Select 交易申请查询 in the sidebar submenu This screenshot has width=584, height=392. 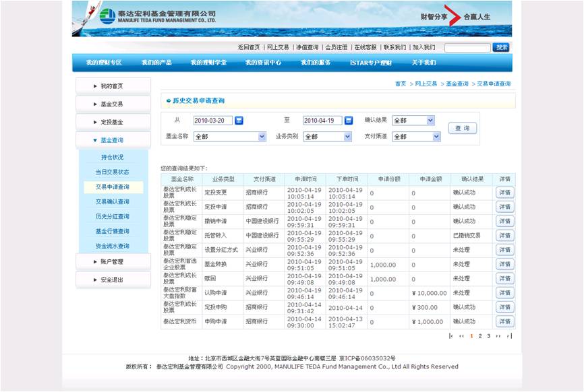(113, 187)
